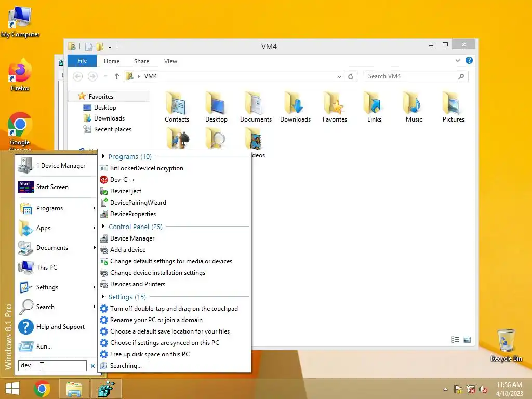Clear the start menu search text
This screenshot has height=399, width=532.
[92, 366]
